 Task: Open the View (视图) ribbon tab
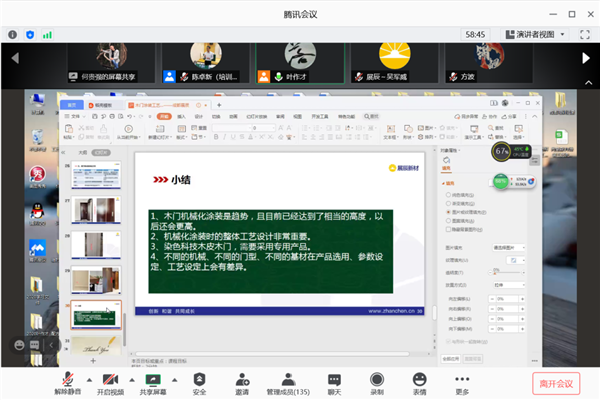297,116
